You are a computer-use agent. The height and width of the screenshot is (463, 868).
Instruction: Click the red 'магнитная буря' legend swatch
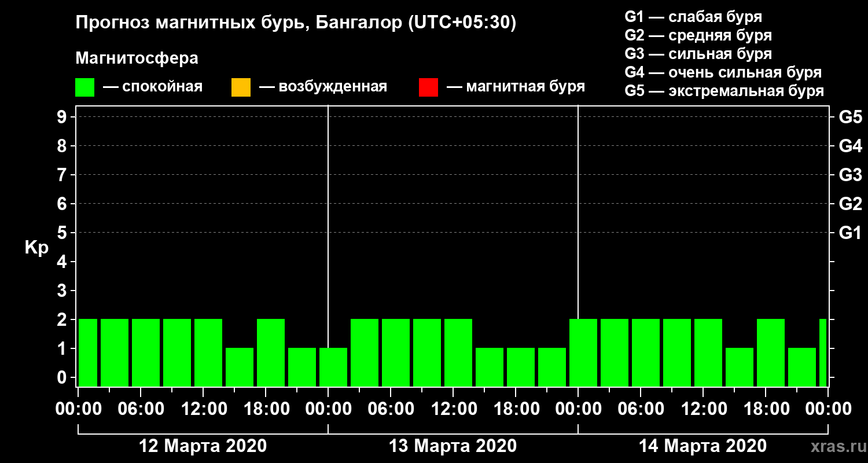pos(428,87)
